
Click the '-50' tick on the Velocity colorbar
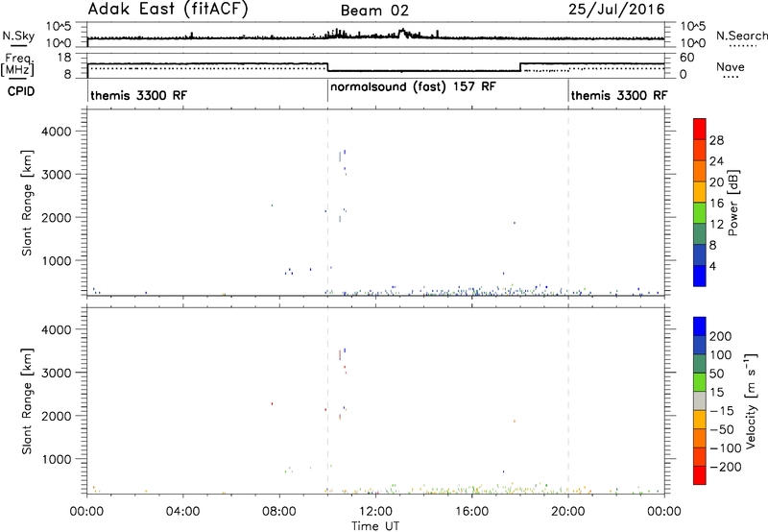coord(722,429)
